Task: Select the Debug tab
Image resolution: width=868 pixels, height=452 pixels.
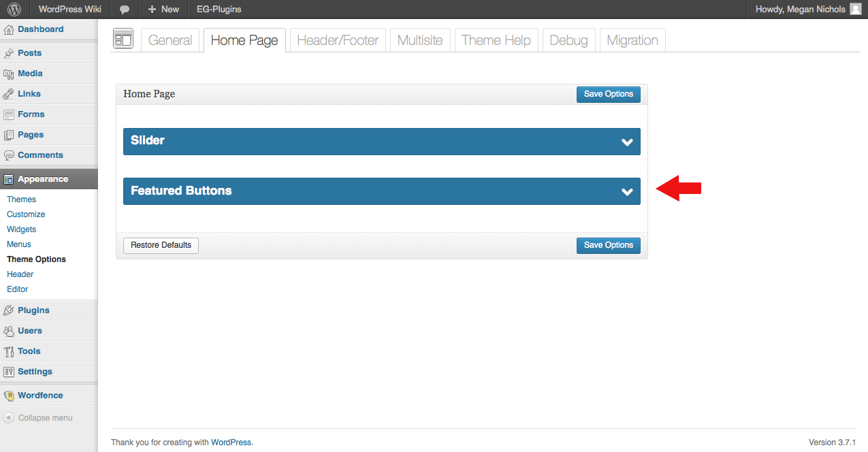Action: (568, 40)
